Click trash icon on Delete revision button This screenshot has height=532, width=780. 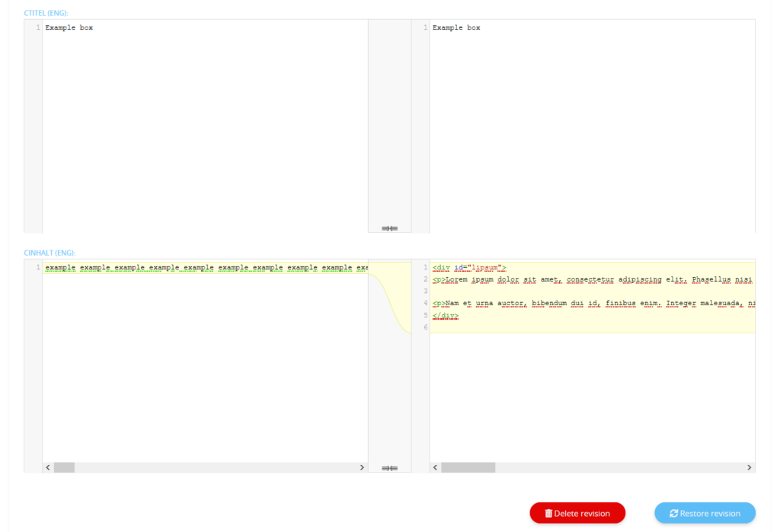point(548,514)
